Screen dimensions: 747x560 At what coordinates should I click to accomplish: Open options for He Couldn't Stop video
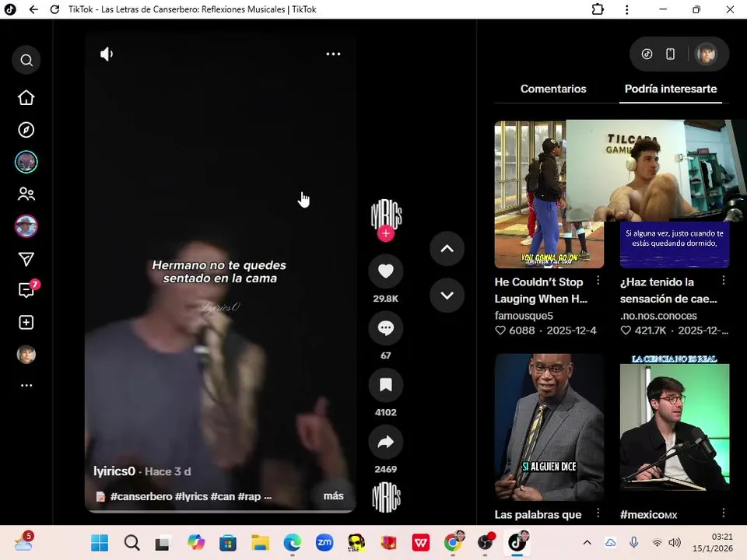click(598, 281)
